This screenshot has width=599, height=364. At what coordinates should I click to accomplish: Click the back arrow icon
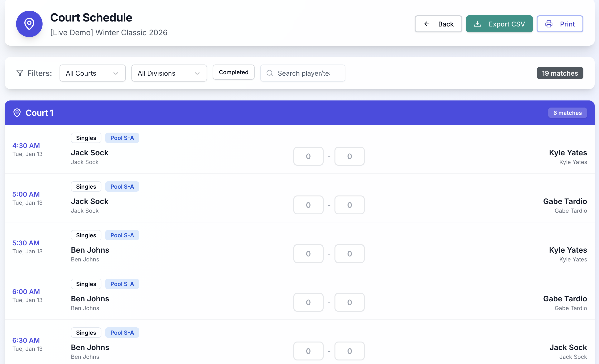pos(427,24)
